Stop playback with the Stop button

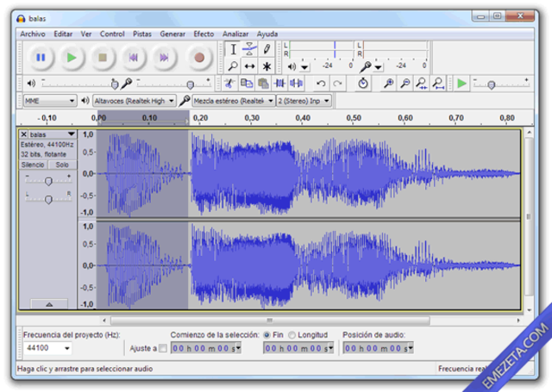[103, 58]
